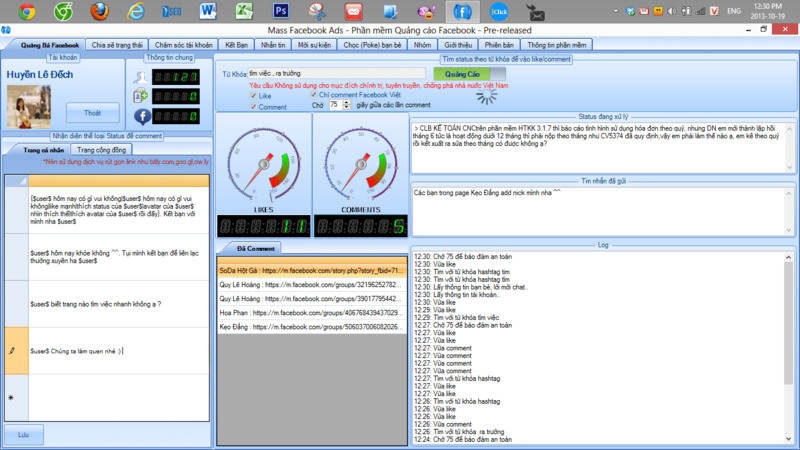Open the Chia sẻ trạng thái tab

[x=117, y=45]
